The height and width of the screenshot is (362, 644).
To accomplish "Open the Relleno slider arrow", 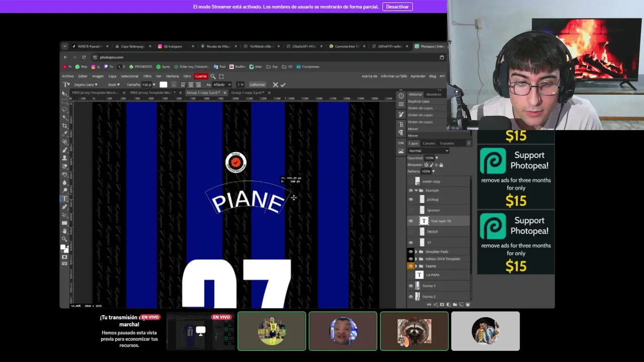I will tap(433, 171).
